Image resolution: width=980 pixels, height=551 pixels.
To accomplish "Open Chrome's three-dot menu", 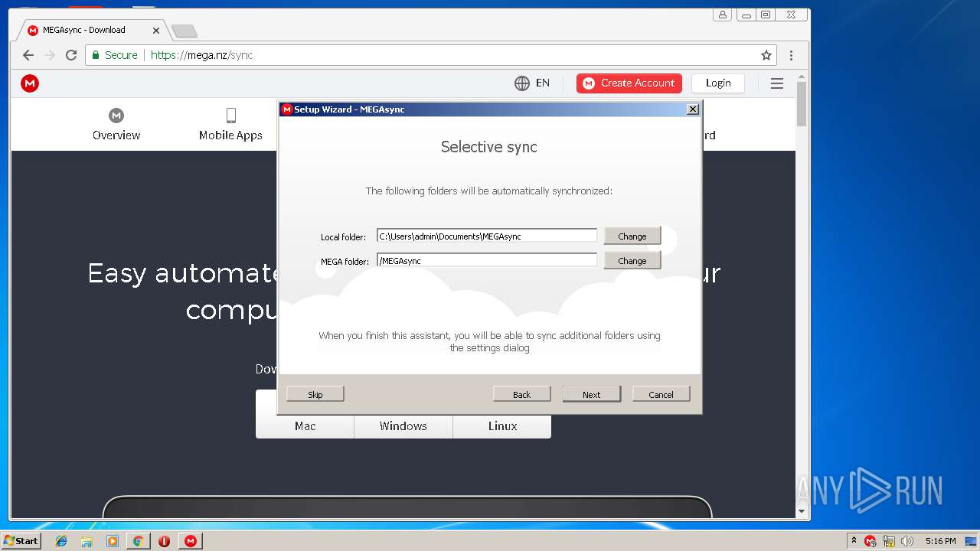I will point(791,55).
